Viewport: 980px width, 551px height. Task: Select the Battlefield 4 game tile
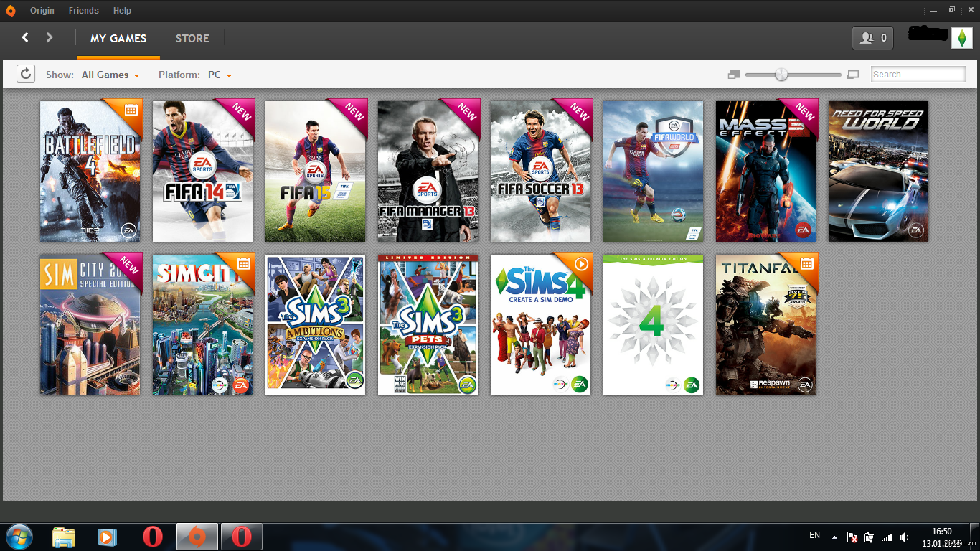tap(90, 171)
